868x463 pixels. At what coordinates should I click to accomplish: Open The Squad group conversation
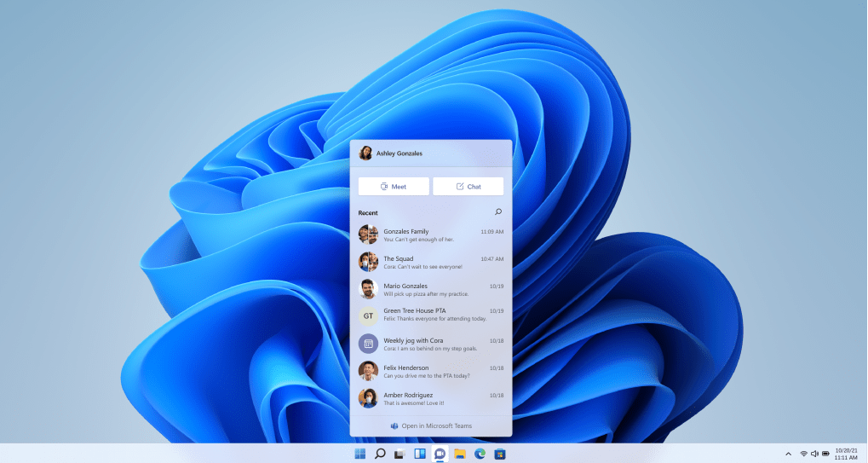431,262
